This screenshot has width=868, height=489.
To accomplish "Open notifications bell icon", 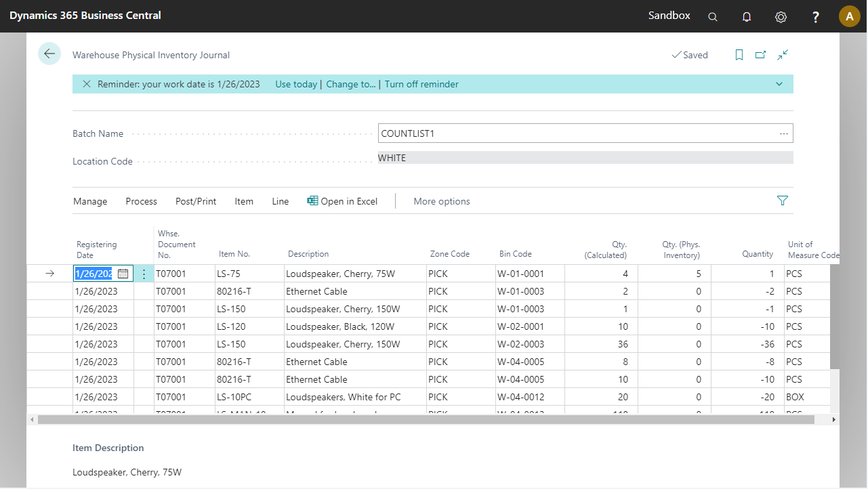I will click(x=747, y=16).
